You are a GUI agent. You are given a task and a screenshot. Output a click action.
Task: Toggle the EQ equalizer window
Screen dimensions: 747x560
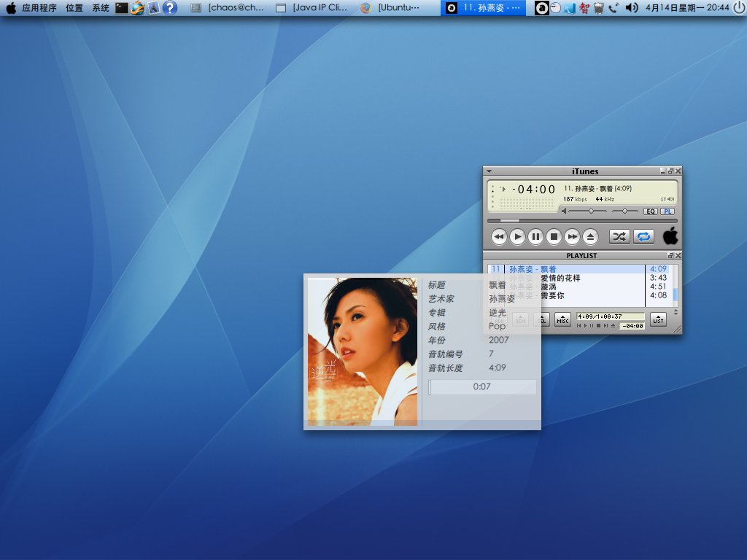(x=651, y=211)
